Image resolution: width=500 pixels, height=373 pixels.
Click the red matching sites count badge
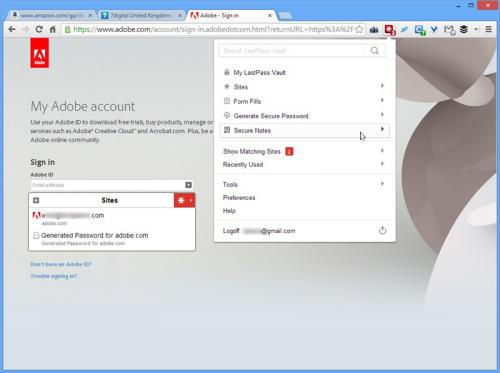289,151
